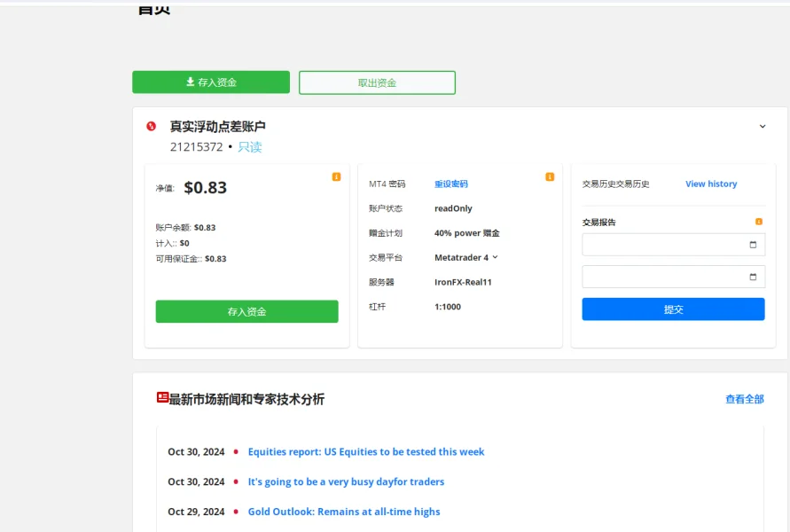Click the info icon on the MT4 password panel

[550, 176]
